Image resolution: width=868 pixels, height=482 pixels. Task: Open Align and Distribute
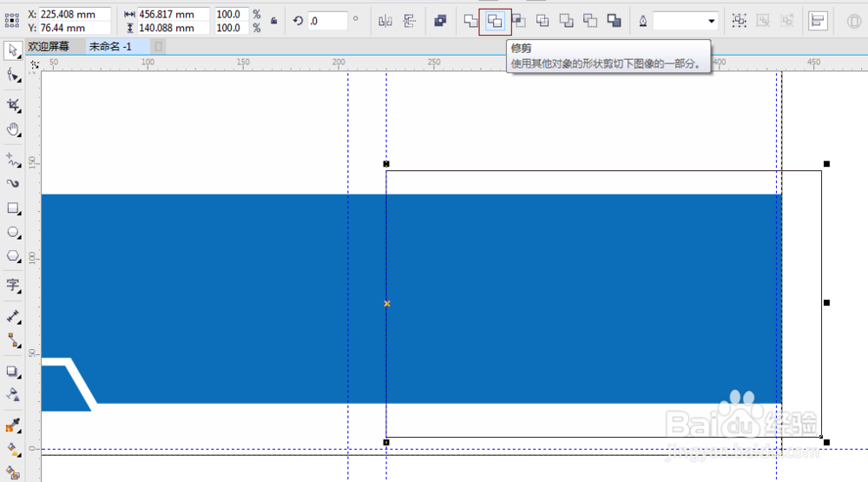(x=818, y=21)
